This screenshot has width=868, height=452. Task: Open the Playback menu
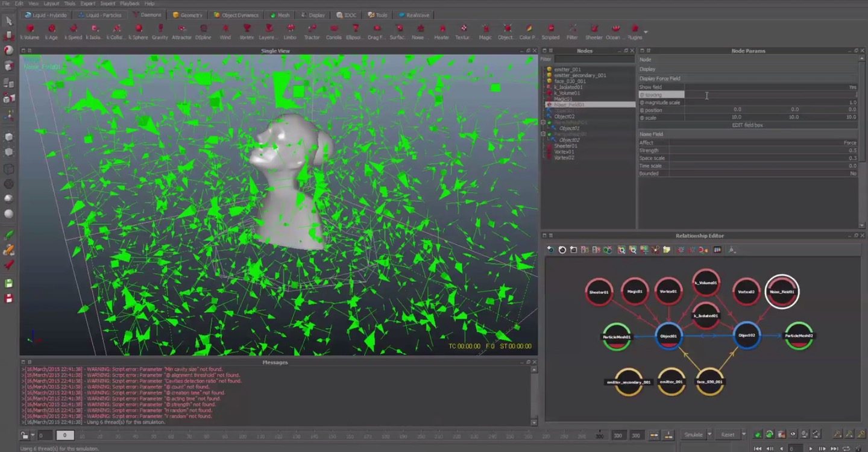point(130,4)
